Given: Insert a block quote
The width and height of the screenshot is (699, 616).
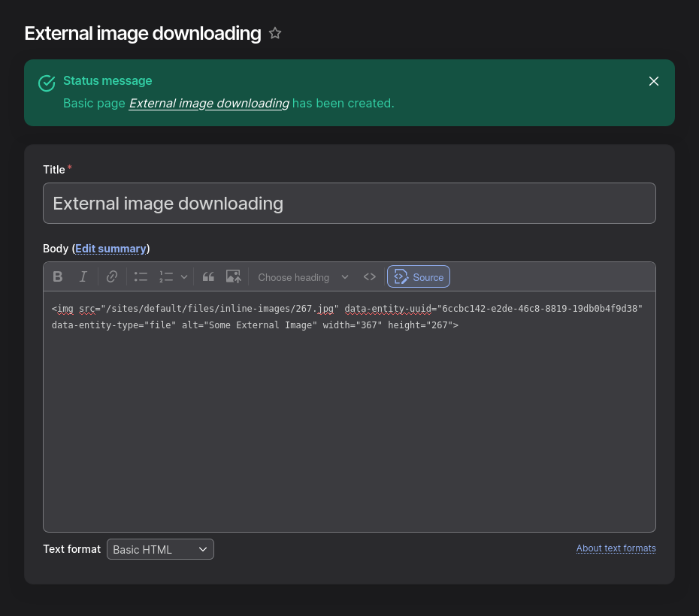Looking at the screenshot, I should [x=208, y=277].
